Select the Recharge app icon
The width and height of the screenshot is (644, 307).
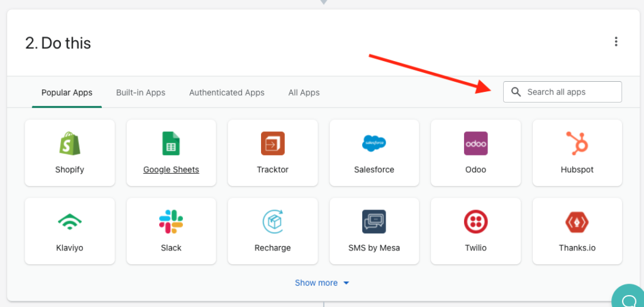click(273, 222)
